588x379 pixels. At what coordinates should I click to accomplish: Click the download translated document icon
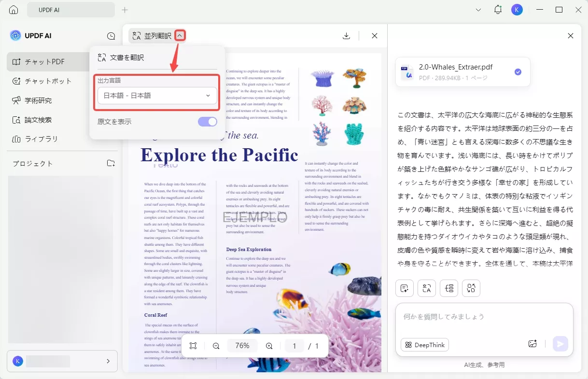point(346,35)
